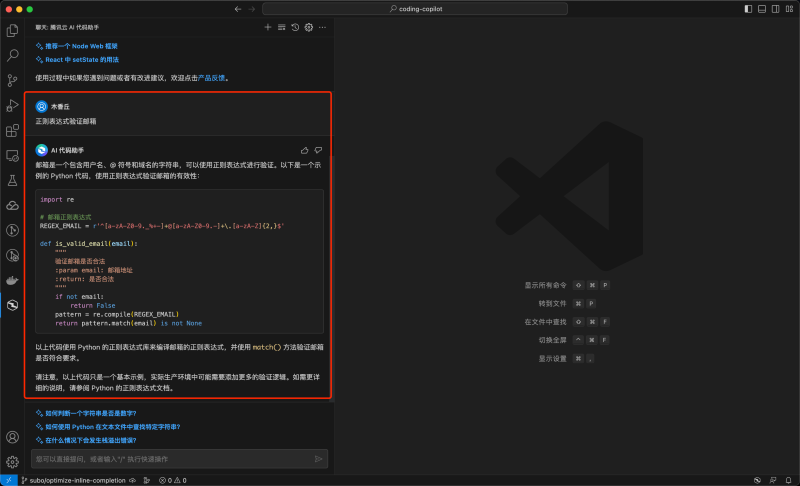The image size is (800, 486).
Task: Click the thumbs-up icon on AI reply
Action: (x=305, y=150)
